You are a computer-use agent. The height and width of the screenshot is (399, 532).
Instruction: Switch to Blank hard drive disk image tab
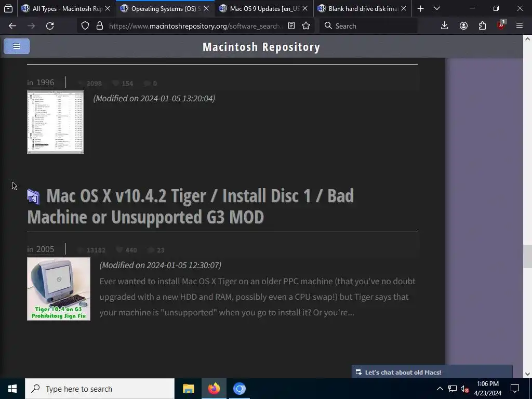pos(362,8)
